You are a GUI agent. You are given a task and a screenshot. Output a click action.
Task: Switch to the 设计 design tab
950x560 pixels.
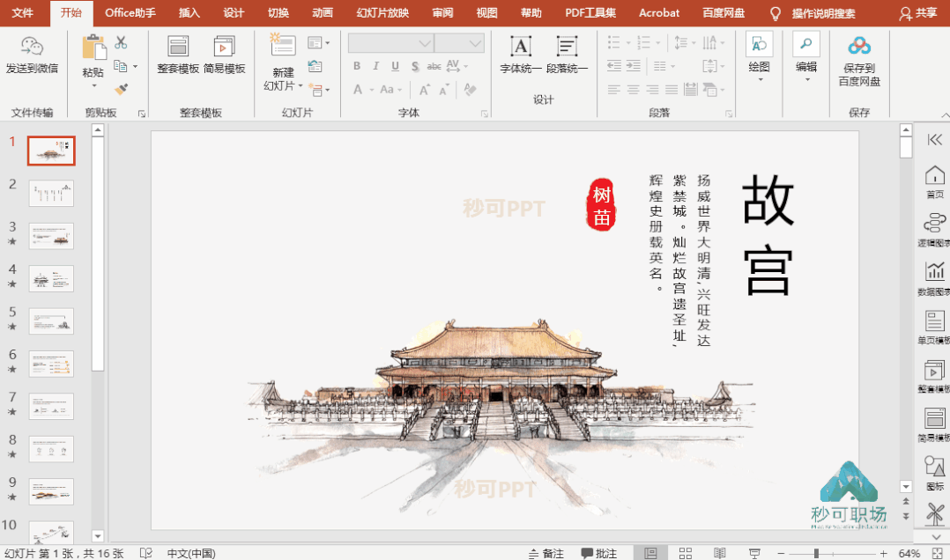point(234,12)
